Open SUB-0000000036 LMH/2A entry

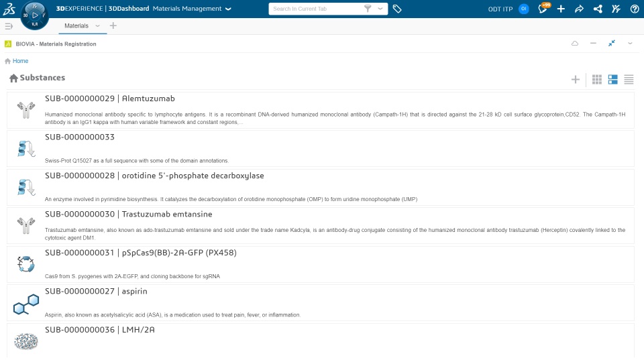[321, 341]
